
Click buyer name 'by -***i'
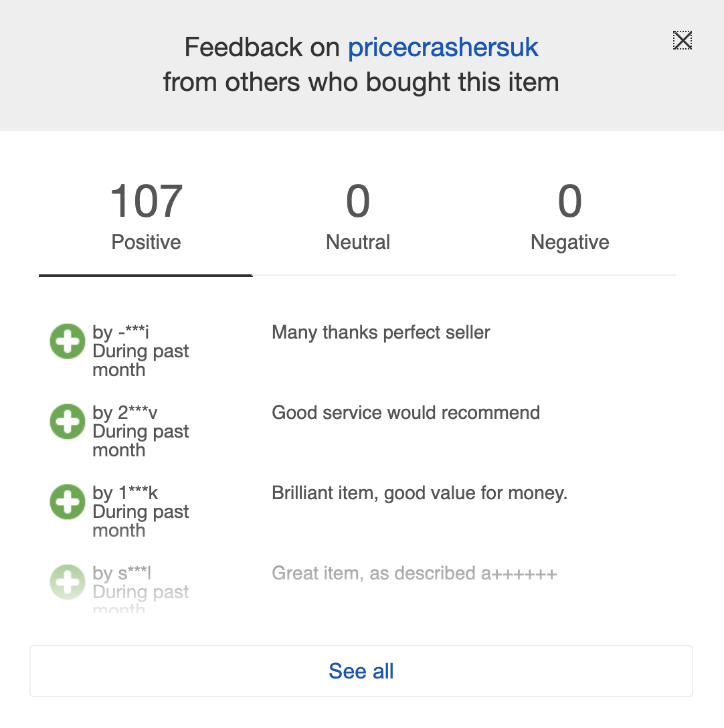[x=120, y=333]
